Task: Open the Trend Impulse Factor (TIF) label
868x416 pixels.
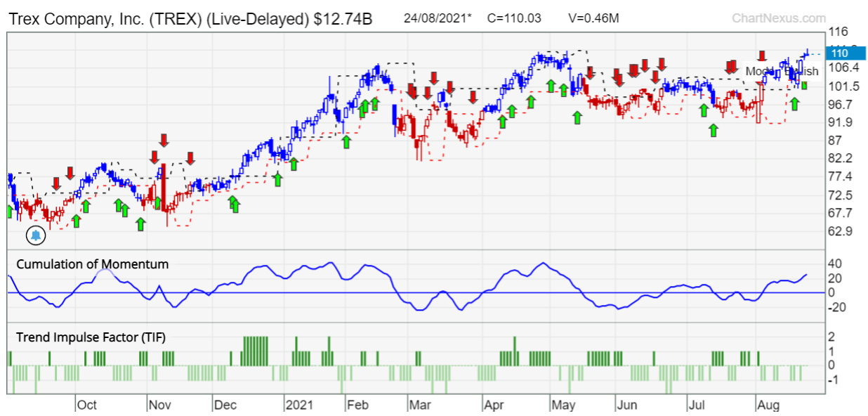Action: pos(91,338)
